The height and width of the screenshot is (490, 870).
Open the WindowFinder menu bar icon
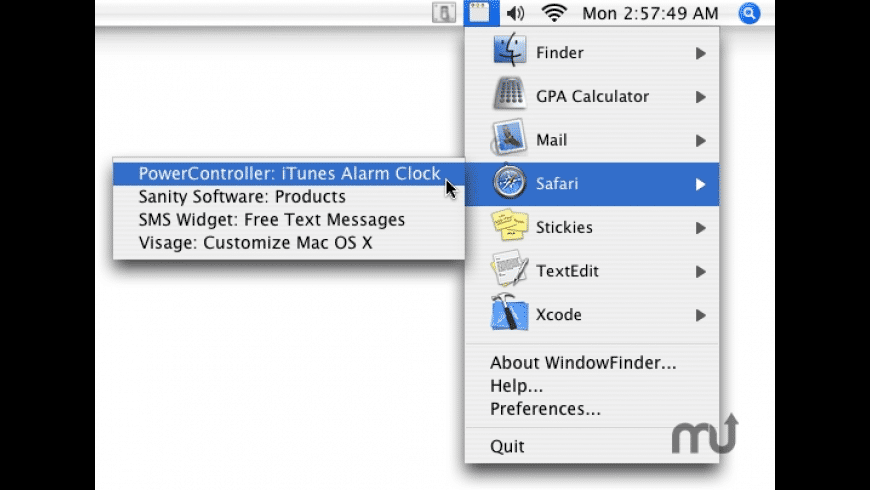pyautogui.click(x=481, y=13)
